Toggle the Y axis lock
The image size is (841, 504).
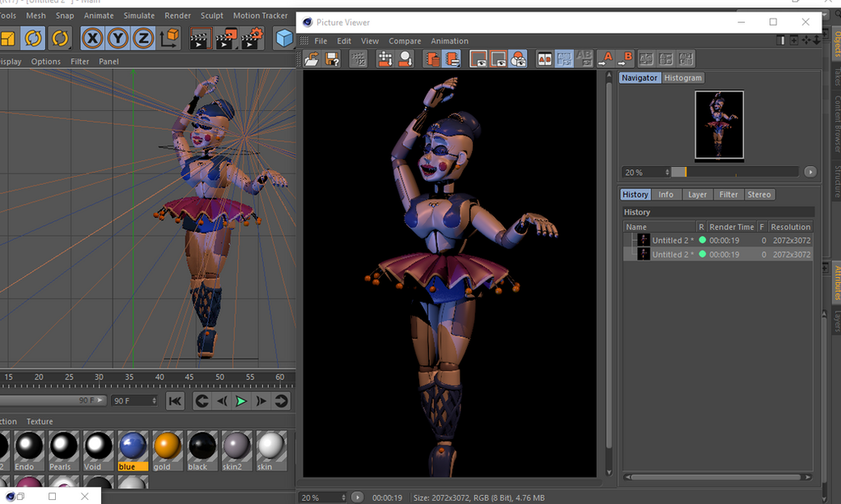click(118, 39)
